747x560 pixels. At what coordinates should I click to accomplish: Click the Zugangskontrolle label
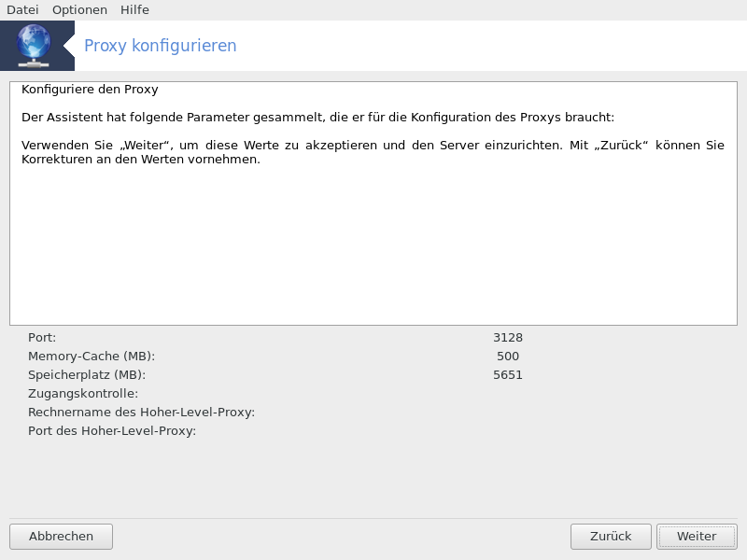[x=83, y=394]
